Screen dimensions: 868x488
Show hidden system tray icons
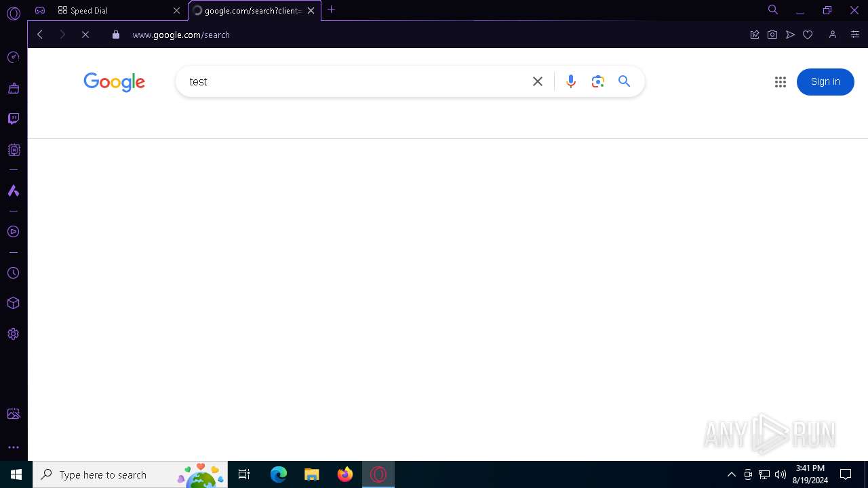click(731, 474)
